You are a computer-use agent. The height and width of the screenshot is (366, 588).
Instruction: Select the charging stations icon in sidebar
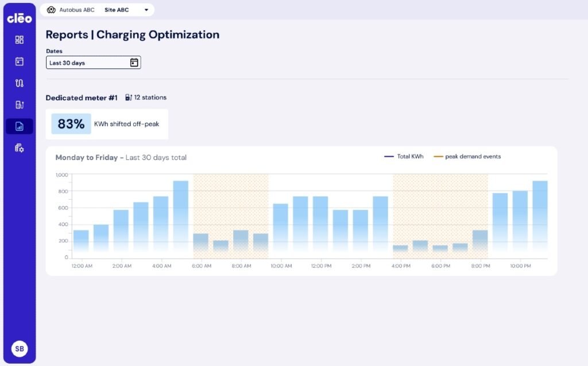coord(20,104)
